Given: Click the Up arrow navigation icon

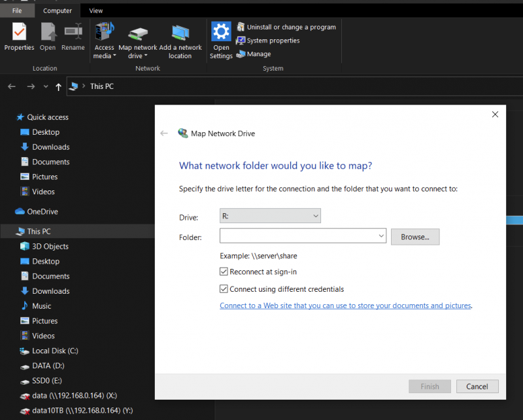Looking at the screenshot, I should pos(59,86).
